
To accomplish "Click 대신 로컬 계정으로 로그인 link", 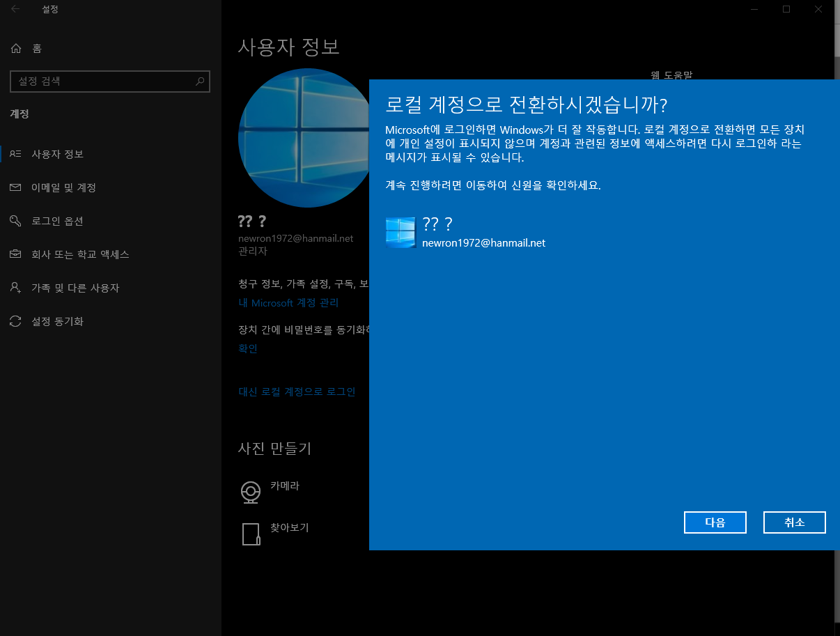I will (297, 391).
